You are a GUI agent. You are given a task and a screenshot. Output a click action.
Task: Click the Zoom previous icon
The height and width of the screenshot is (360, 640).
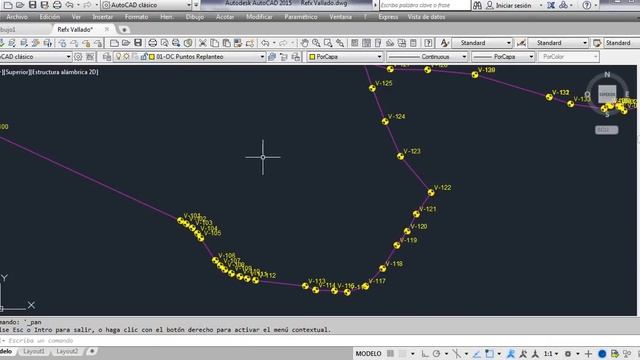click(340, 43)
